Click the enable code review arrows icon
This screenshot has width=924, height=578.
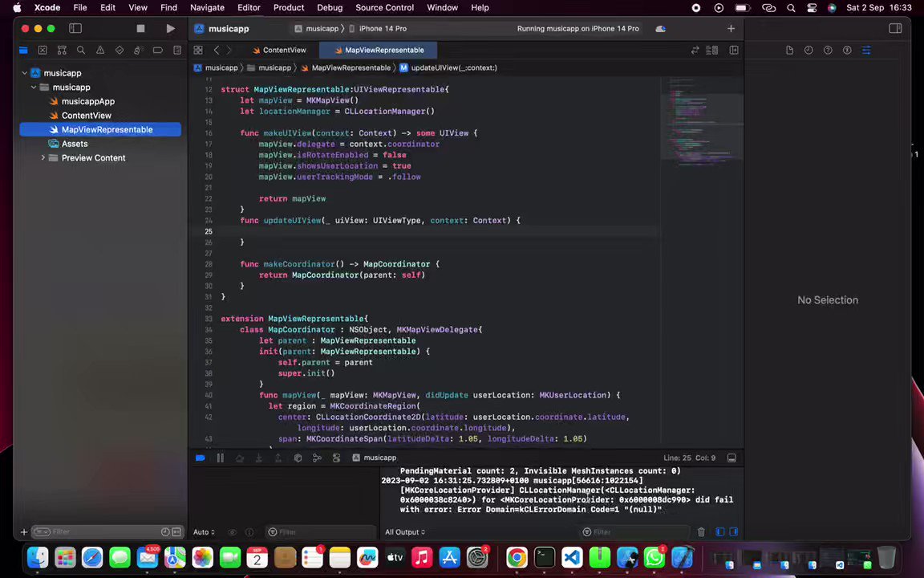pyautogui.click(x=695, y=50)
